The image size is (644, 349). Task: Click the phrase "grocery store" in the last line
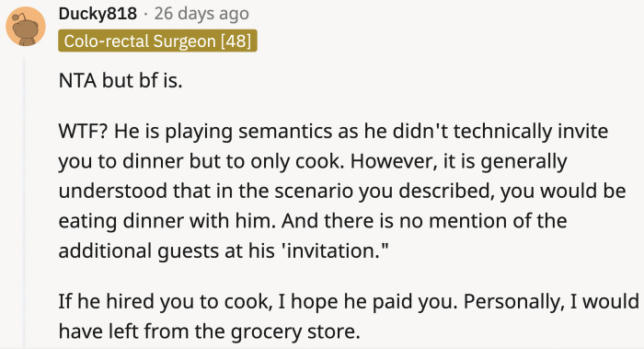tap(295, 332)
